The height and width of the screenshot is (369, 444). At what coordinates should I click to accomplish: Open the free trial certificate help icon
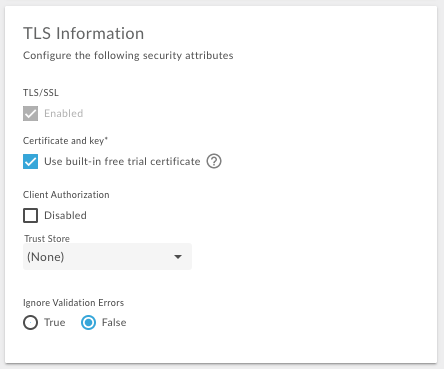(x=214, y=161)
